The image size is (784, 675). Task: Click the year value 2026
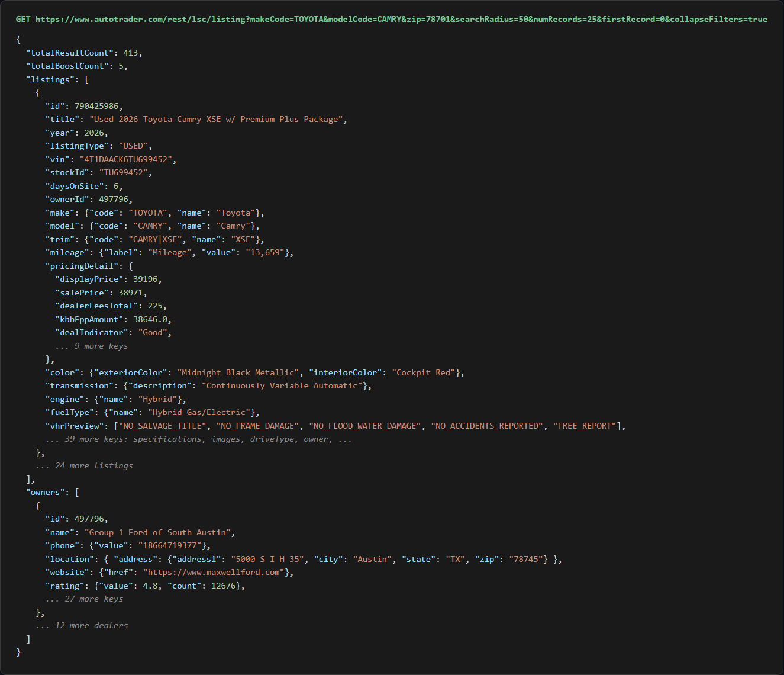coord(94,133)
